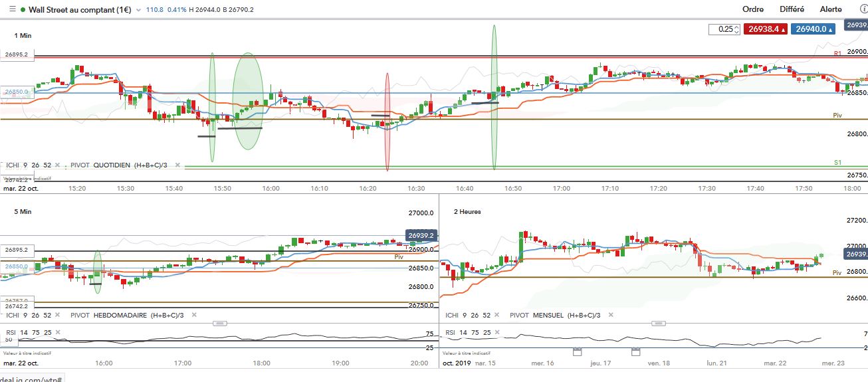Remove ICHI indicator from 5 Min chart
This screenshot has width=868, height=382.
pos(57,315)
